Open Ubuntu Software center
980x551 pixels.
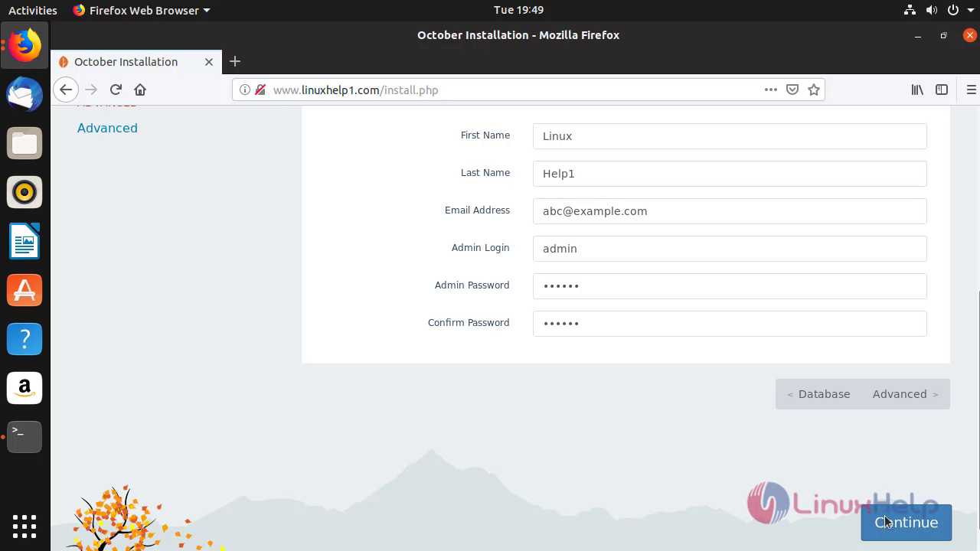pyautogui.click(x=24, y=290)
